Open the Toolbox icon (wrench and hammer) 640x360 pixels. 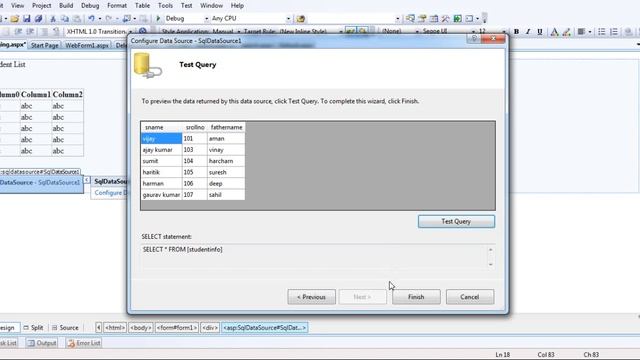tap(445, 18)
